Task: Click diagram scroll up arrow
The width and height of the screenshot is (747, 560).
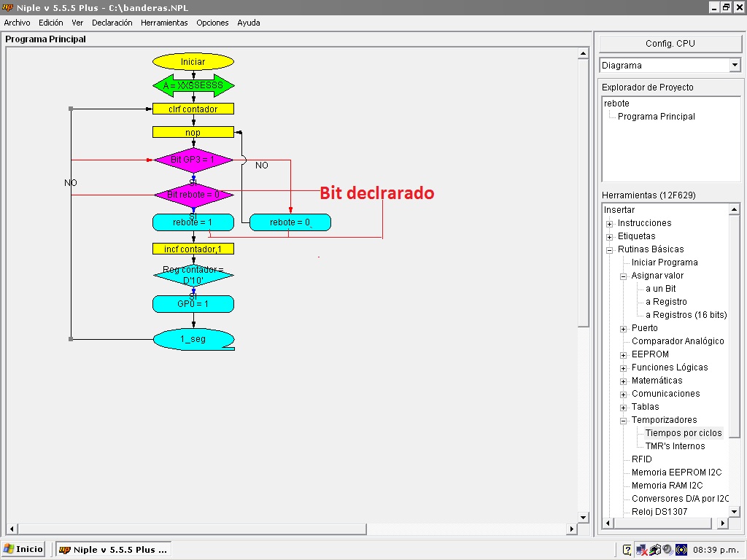Action: 583,53
